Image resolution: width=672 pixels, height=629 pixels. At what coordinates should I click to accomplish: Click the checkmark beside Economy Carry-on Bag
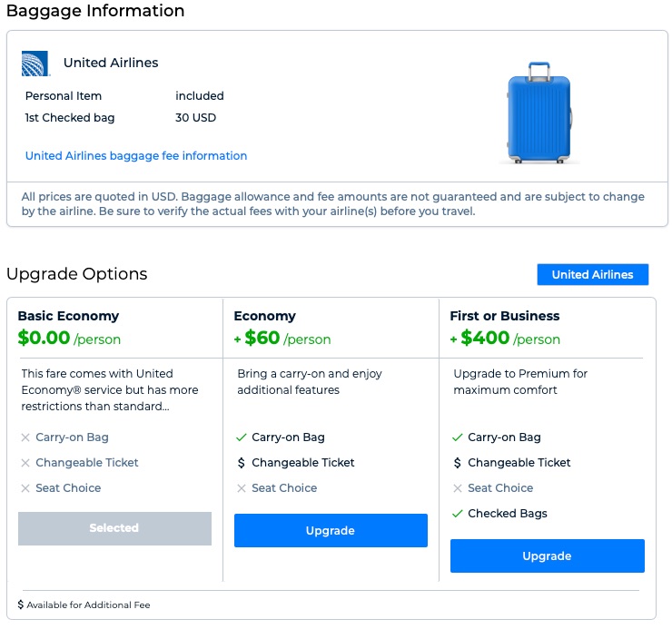click(x=242, y=437)
